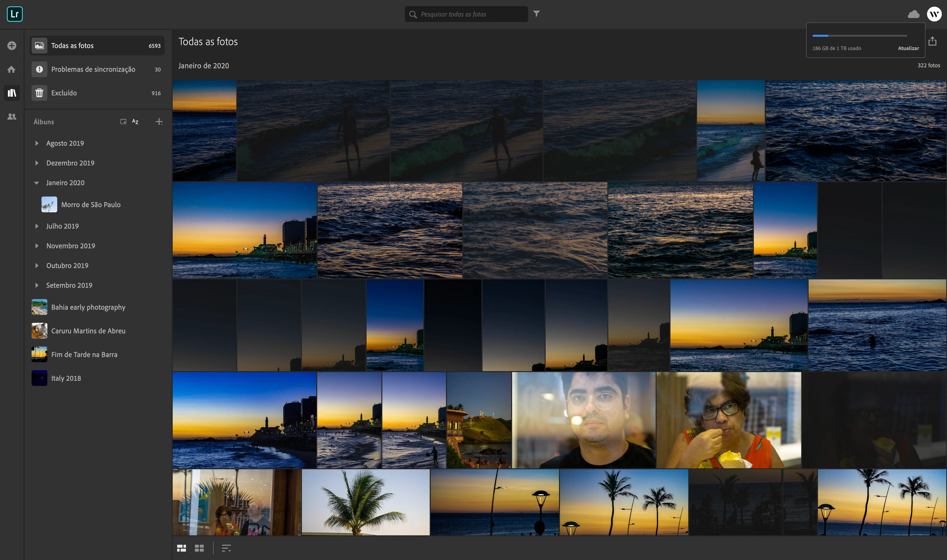Open the Fim de Tarde na Barra album
This screenshot has width=947, height=560.
pyautogui.click(x=84, y=354)
